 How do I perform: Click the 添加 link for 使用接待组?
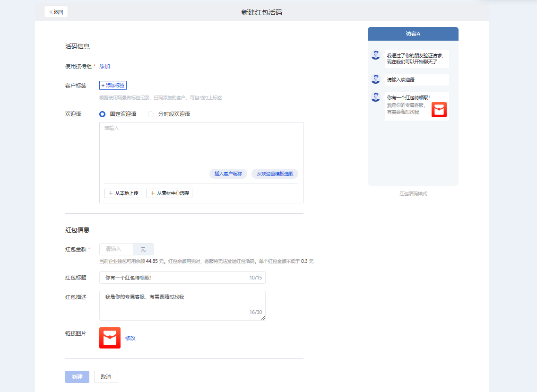point(104,66)
